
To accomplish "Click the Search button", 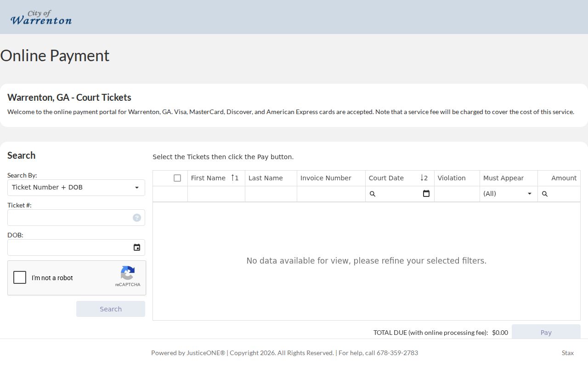I will point(111,309).
